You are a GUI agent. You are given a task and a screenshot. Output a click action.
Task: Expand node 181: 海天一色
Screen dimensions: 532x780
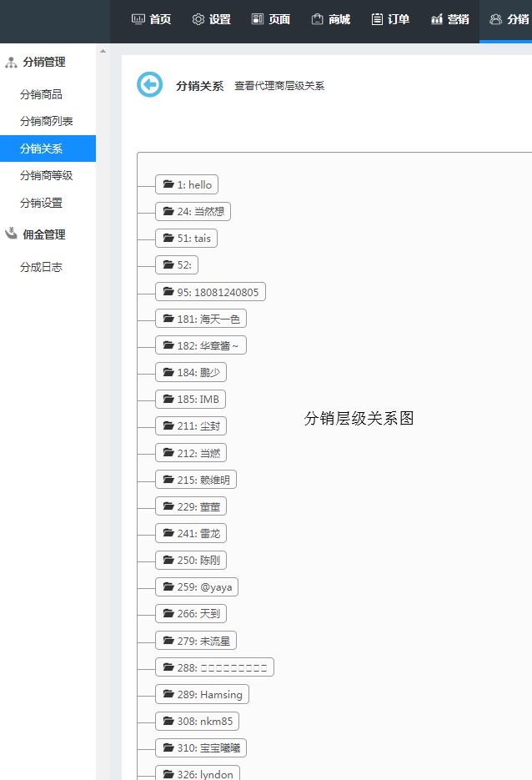click(x=201, y=319)
